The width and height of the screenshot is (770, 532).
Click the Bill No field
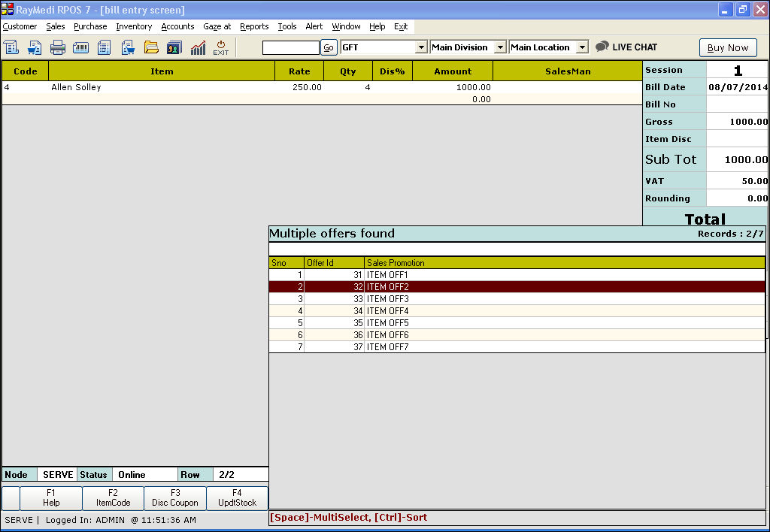click(737, 104)
